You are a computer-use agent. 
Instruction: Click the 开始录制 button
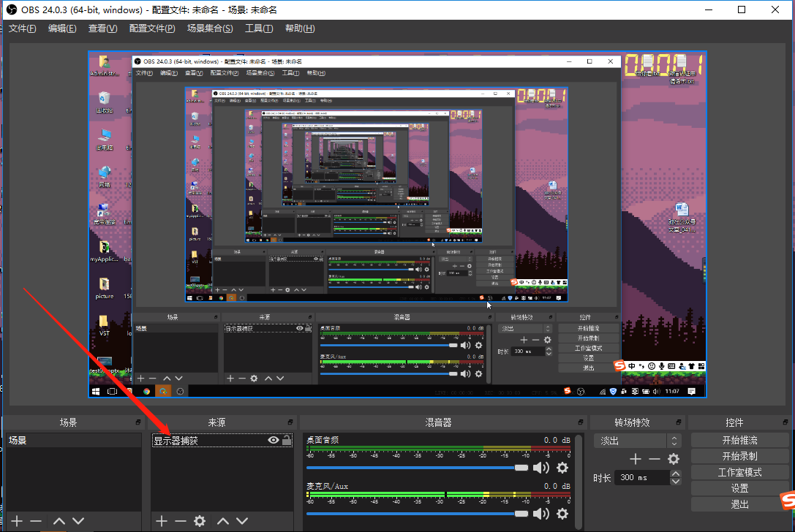coord(739,456)
